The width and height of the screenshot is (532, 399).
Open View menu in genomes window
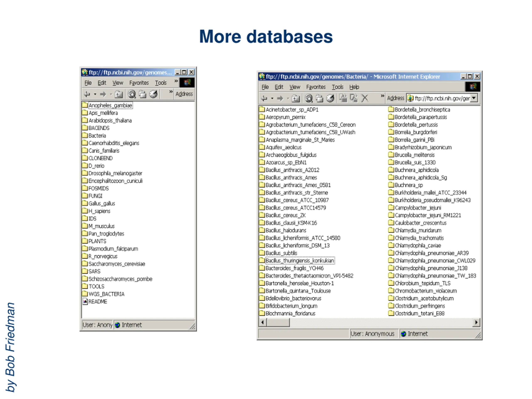click(118, 83)
